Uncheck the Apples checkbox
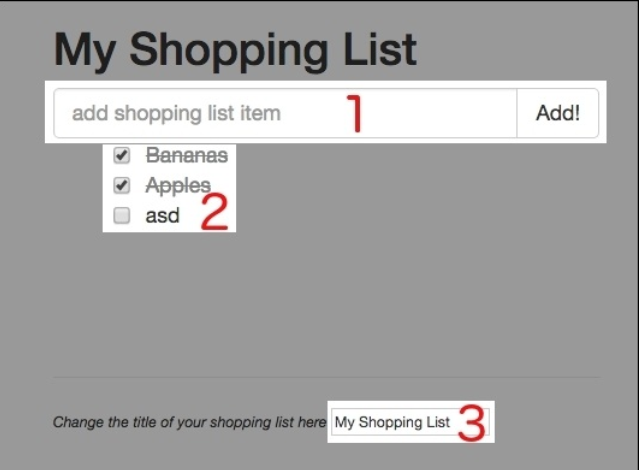This screenshot has width=639, height=470. (122, 186)
